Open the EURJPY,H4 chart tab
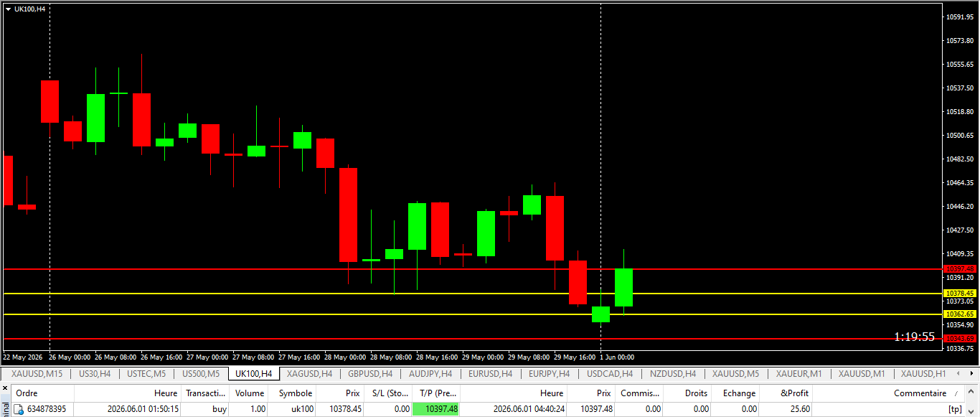This screenshot has width=980, height=417. pyautogui.click(x=549, y=373)
